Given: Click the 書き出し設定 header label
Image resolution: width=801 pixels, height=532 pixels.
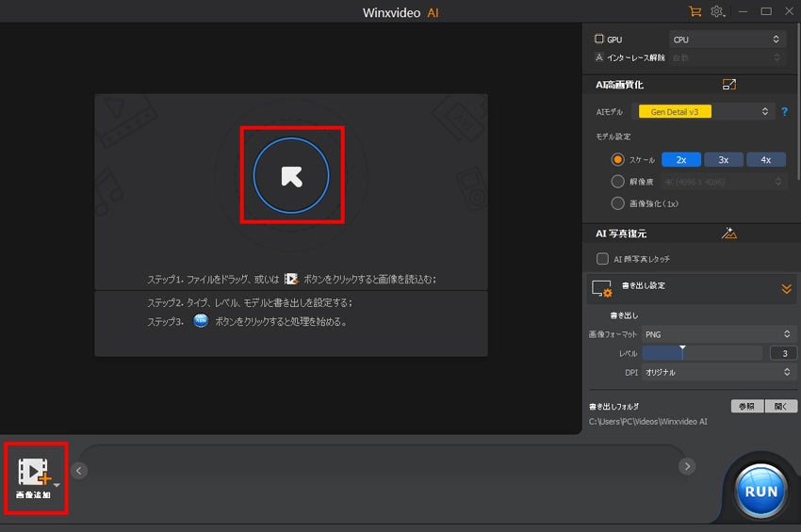Looking at the screenshot, I should click(x=643, y=285).
